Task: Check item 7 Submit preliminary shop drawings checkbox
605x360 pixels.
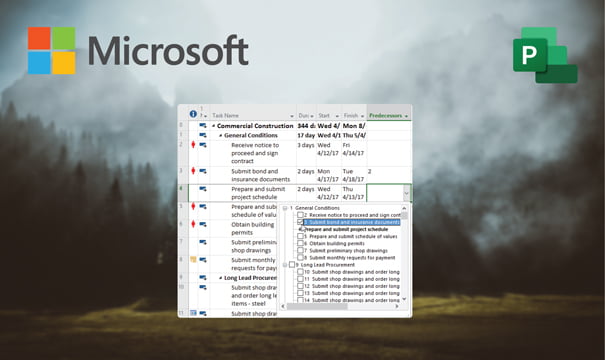Action: click(x=300, y=250)
